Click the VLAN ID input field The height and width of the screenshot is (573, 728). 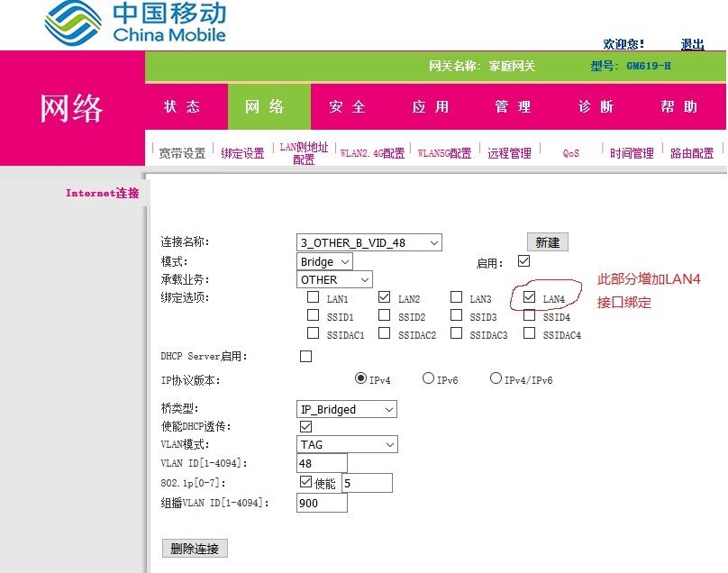321,462
